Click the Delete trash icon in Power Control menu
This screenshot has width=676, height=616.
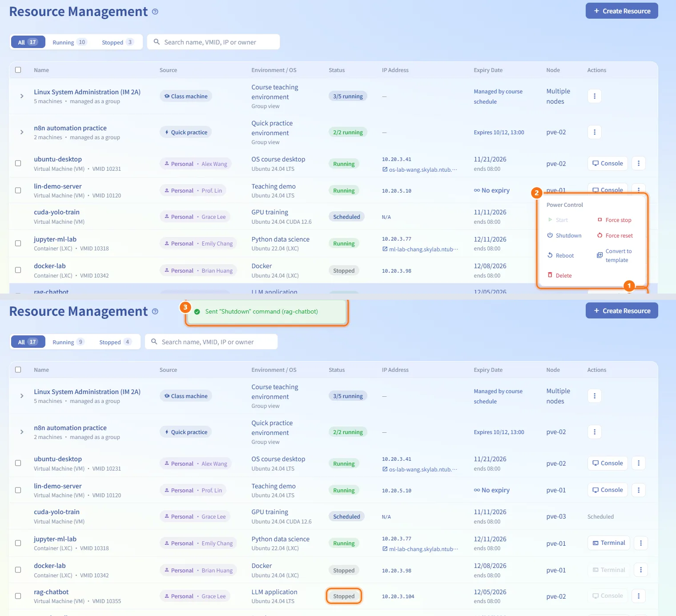550,275
